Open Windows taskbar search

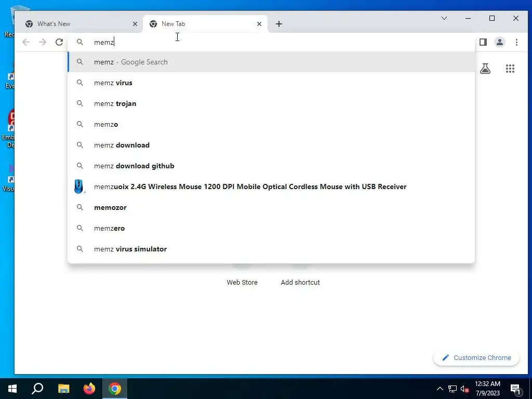click(37, 389)
